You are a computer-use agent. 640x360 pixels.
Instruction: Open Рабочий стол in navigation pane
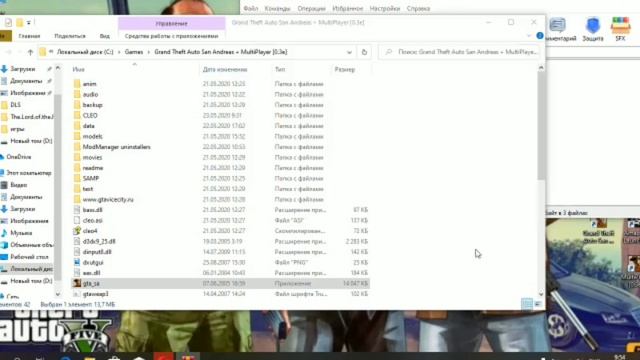tap(29, 257)
